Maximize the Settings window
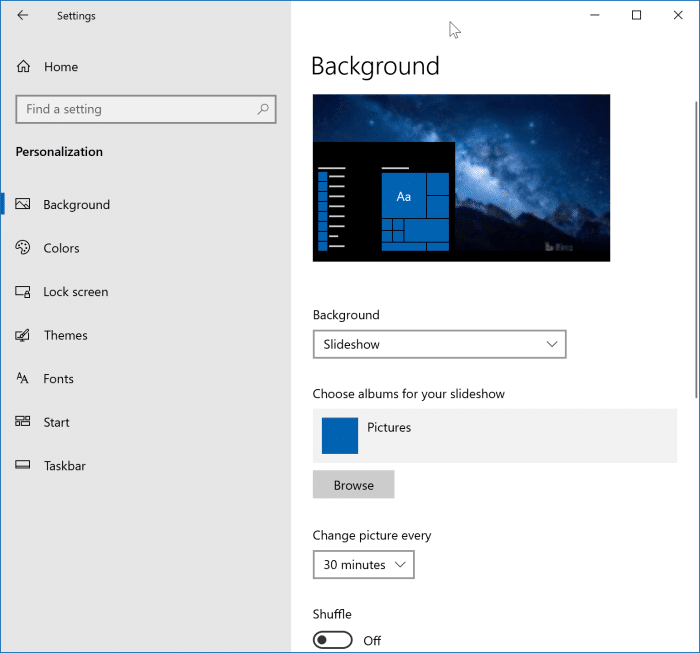Screen dimensions: 700x653 pyautogui.click(x=636, y=15)
